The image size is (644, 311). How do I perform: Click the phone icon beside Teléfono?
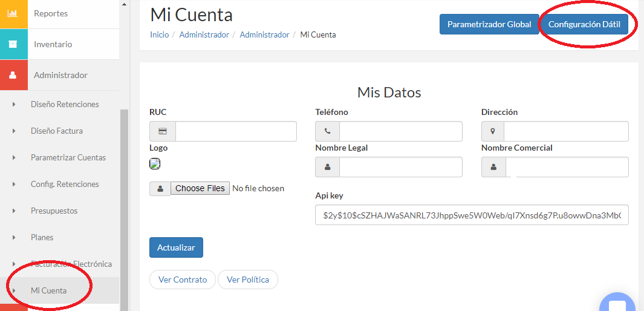pos(327,131)
